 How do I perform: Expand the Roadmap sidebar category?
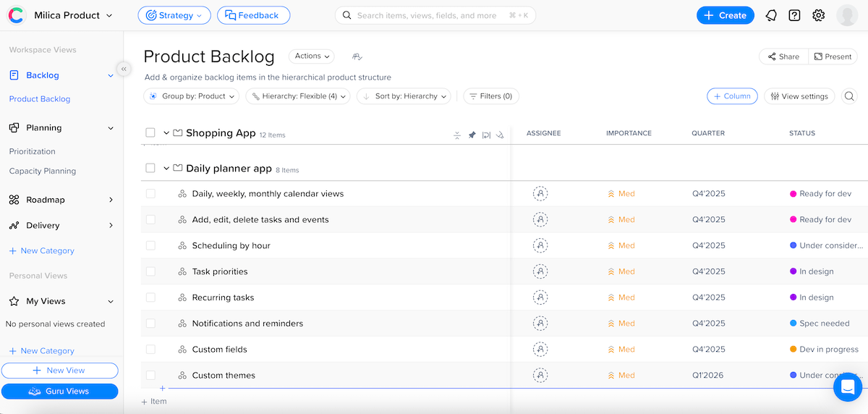[x=111, y=200]
